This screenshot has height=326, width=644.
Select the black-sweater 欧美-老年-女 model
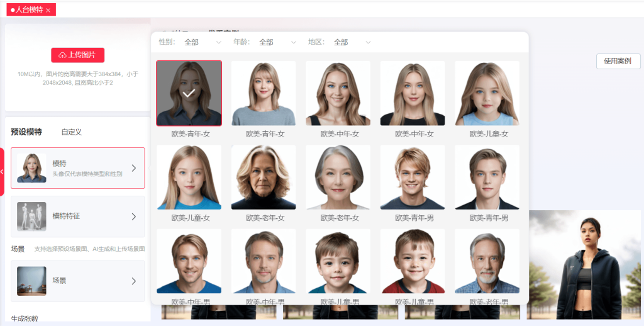[x=263, y=177]
